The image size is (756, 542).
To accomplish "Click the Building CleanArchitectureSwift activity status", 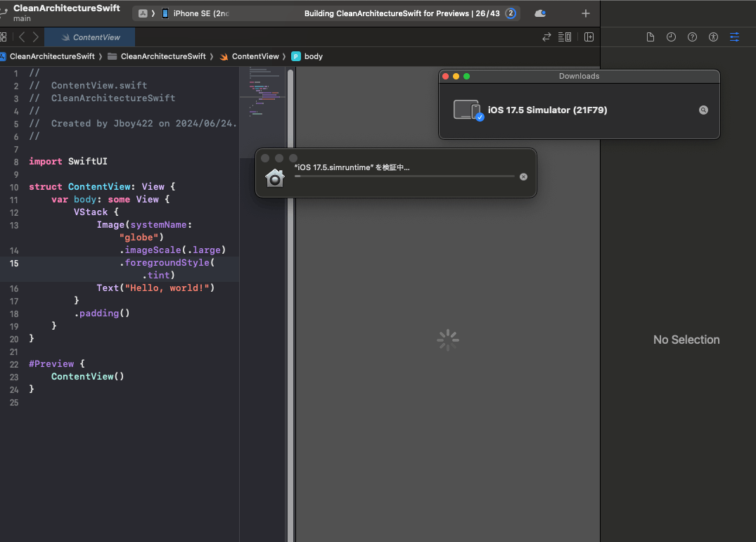I will [402, 13].
